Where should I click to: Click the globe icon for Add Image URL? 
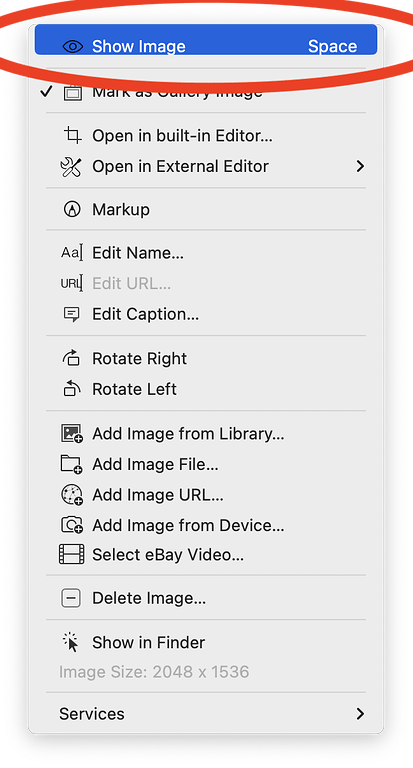(x=72, y=495)
